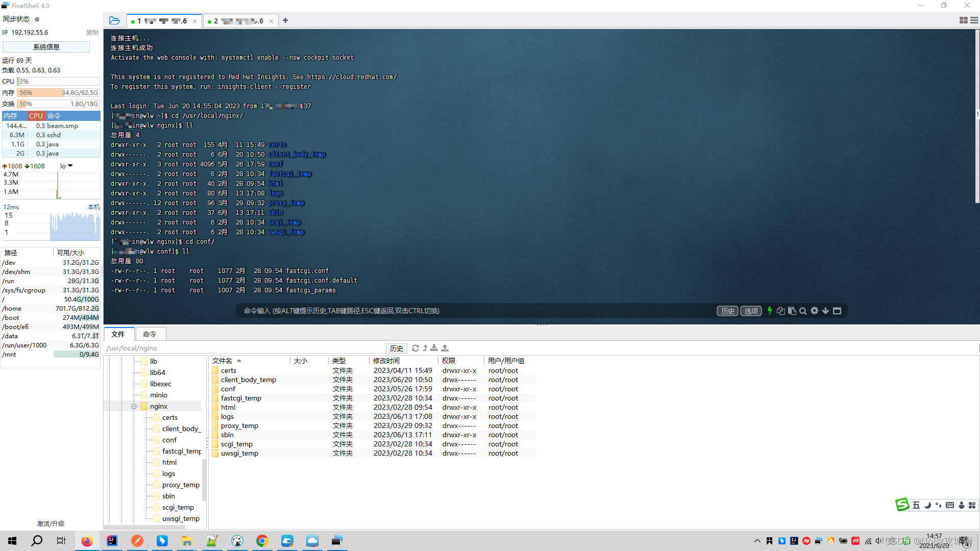The height and width of the screenshot is (551, 980).
Task: Click the refresh directory icon
Action: click(x=415, y=348)
